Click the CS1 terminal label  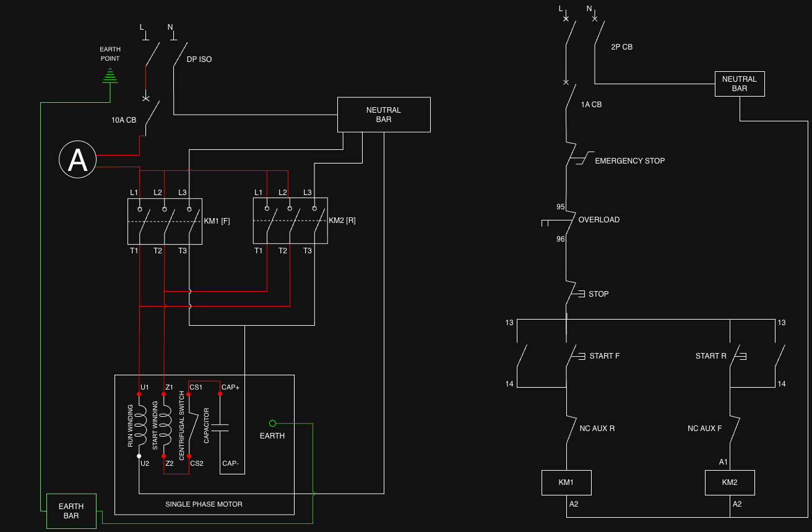click(x=196, y=387)
